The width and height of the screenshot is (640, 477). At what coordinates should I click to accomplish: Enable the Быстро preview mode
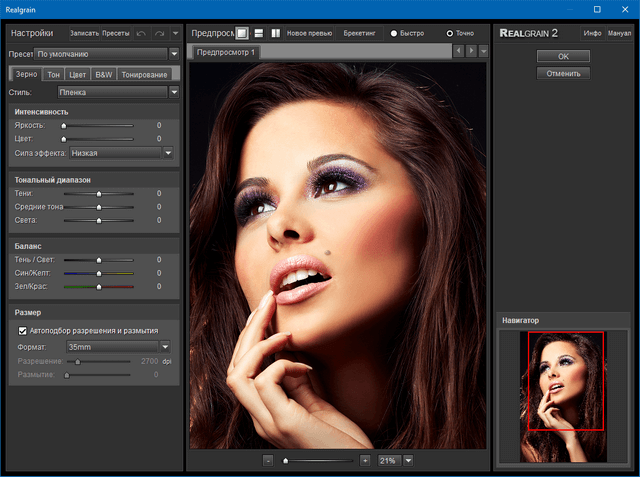(x=392, y=33)
